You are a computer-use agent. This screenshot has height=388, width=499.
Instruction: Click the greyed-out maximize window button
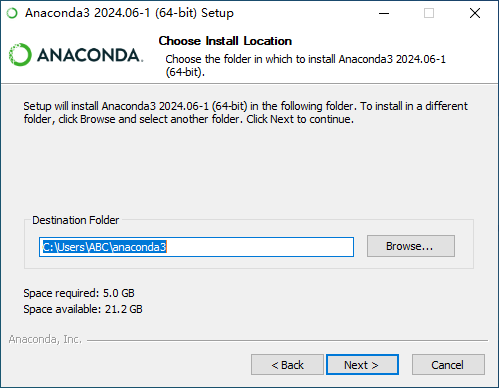(x=429, y=13)
